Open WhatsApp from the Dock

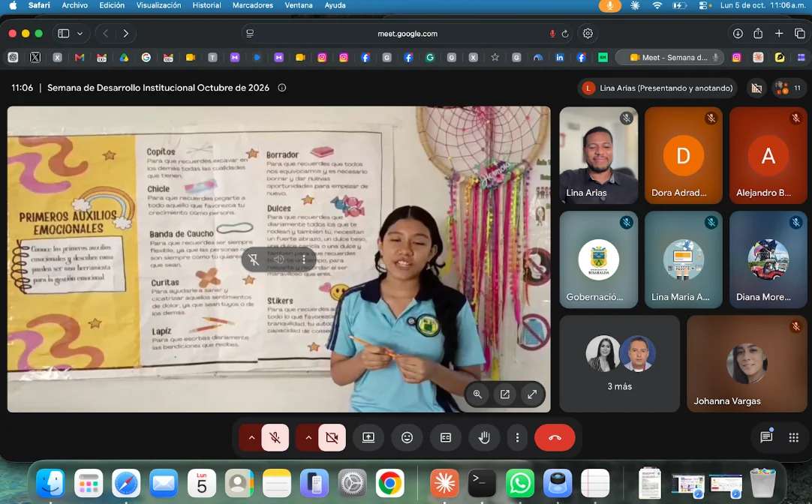520,483
